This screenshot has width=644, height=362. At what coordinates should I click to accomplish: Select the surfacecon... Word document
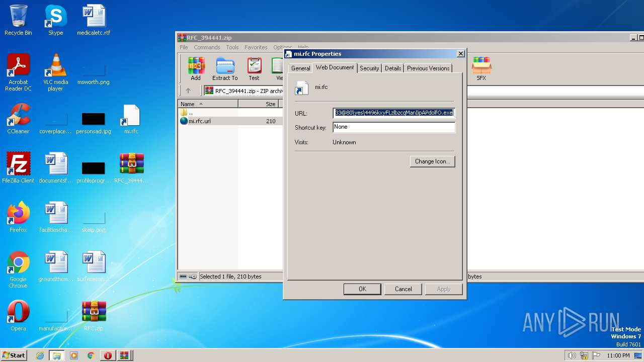pyautogui.click(x=94, y=266)
